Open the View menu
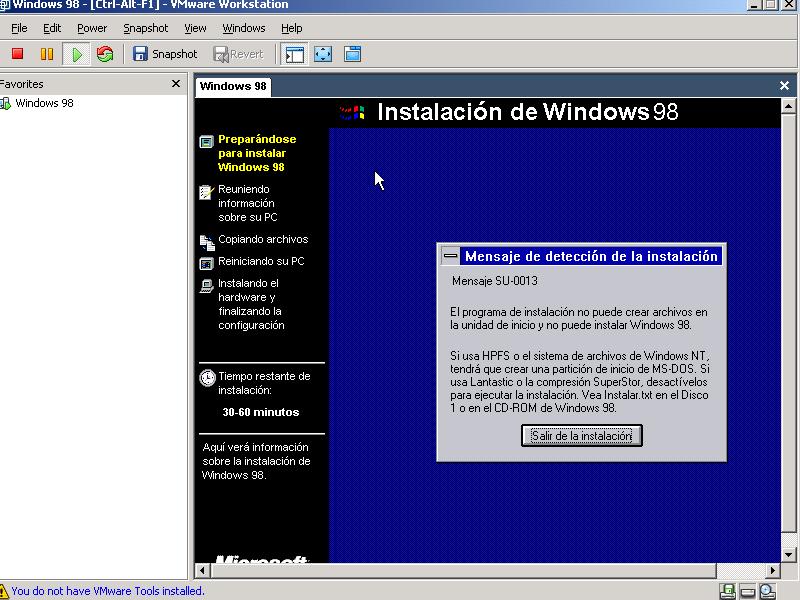 point(195,28)
